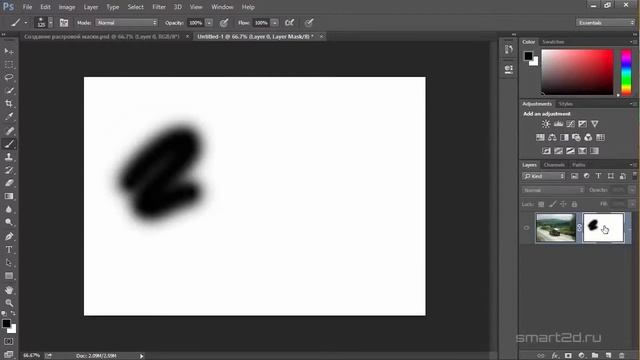640x360 pixels.
Task: Switch to the Paths tab
Action: 578,165
